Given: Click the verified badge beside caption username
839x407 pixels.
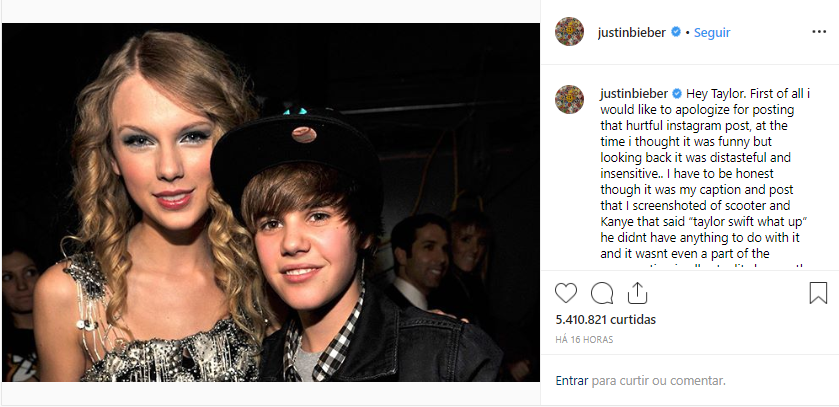Looking at the screenshot, I should point(676,94).
